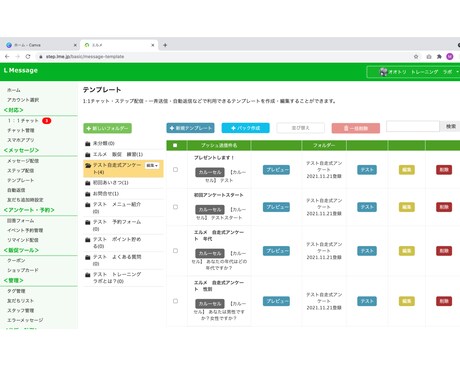Click the folder icon for 未分類(0)
This screenshot has width=460, height=380.
(x=88, y=144)
